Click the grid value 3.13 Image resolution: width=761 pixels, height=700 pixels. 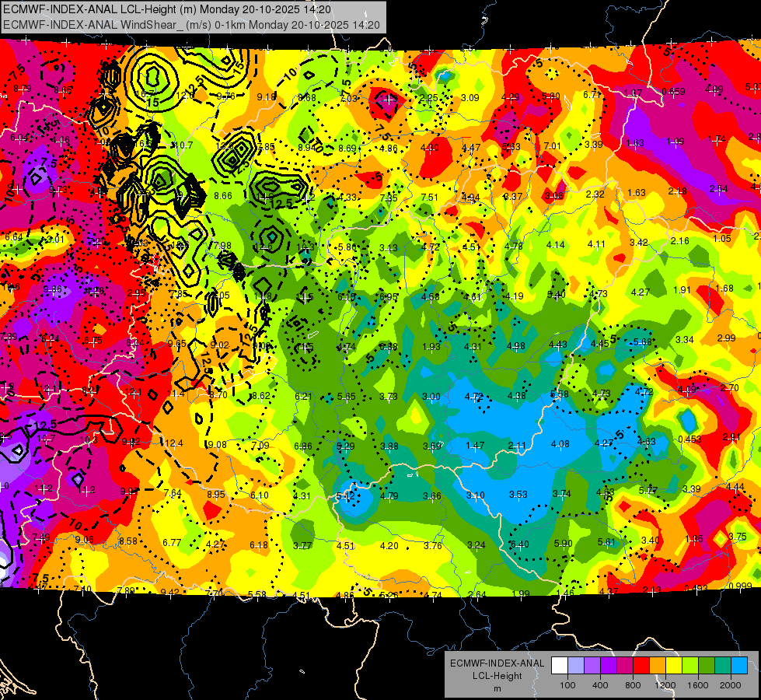tap(388, 248)
